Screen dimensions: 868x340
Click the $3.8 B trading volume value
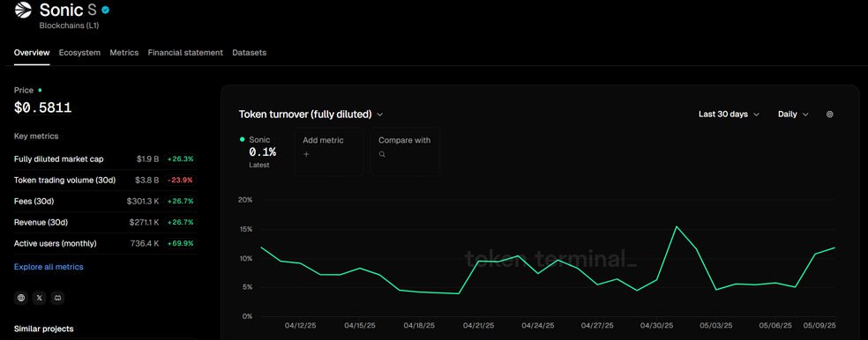[147, 181]
